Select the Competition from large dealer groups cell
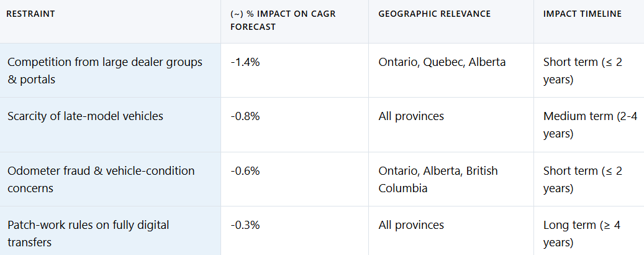The width and height of the screenshot is (644, 255). (104, 70)
